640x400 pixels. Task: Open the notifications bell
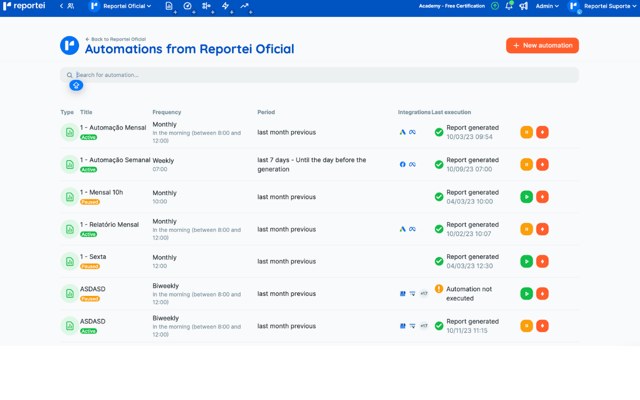coord(509,6)
